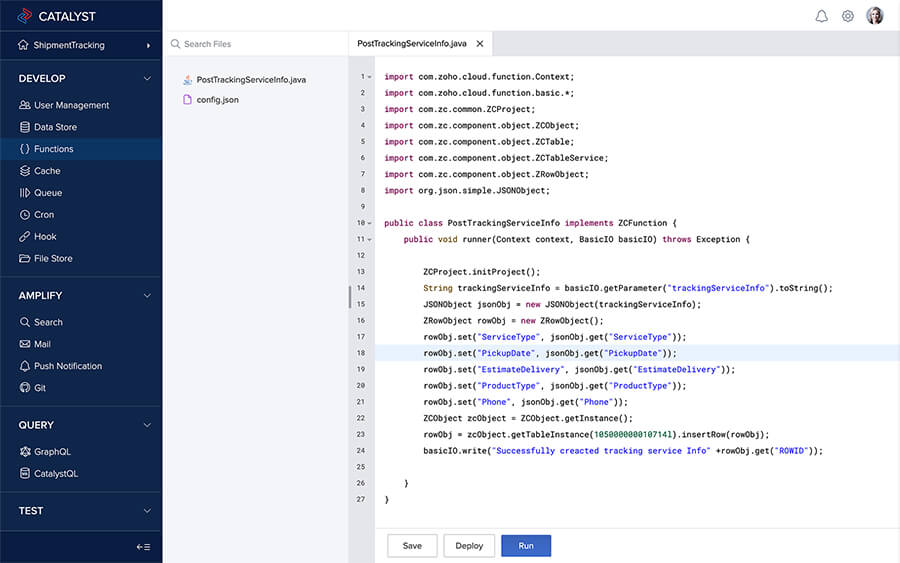The height and width of the screenshot is (563, 900).
Task: Open the File Store folder icon
Action: coord(25,258)
